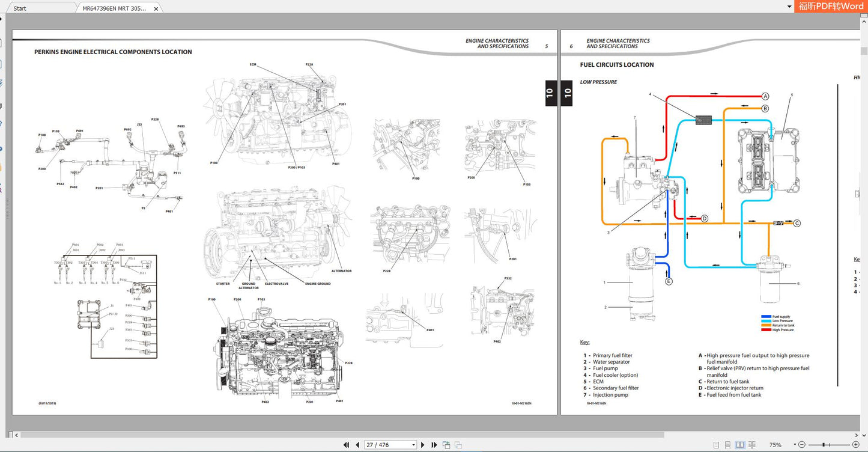This screenshot has width=868, height=452.
Task: Go to the previous page arrow
Action: [357, 444]
